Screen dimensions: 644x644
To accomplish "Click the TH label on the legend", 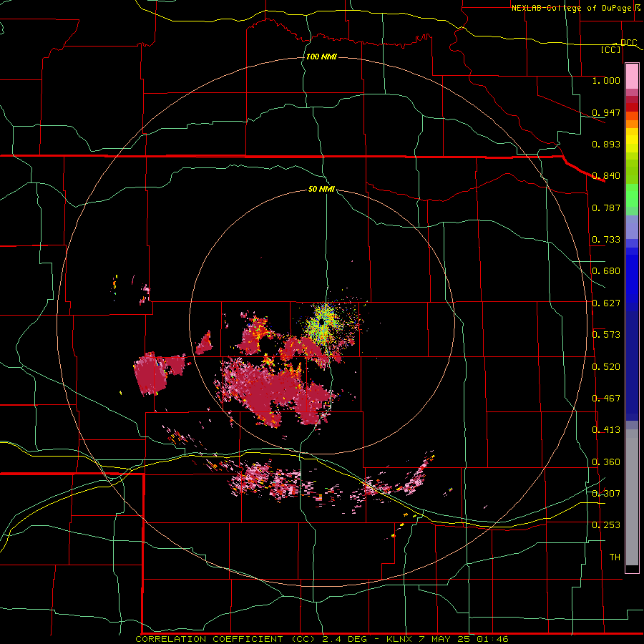I will pyautogui.click(x=615, y=557).
